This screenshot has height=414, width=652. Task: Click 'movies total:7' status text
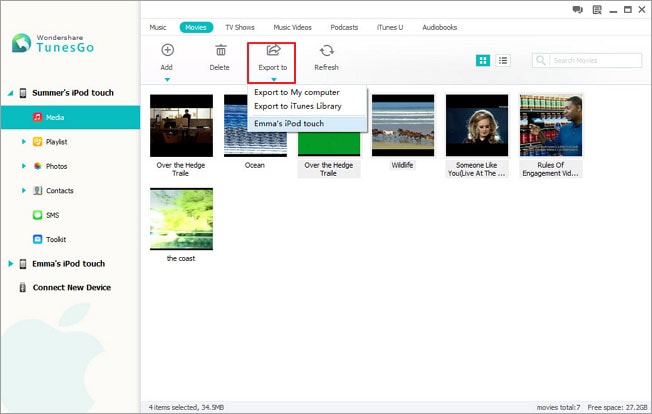coord(558,407)
